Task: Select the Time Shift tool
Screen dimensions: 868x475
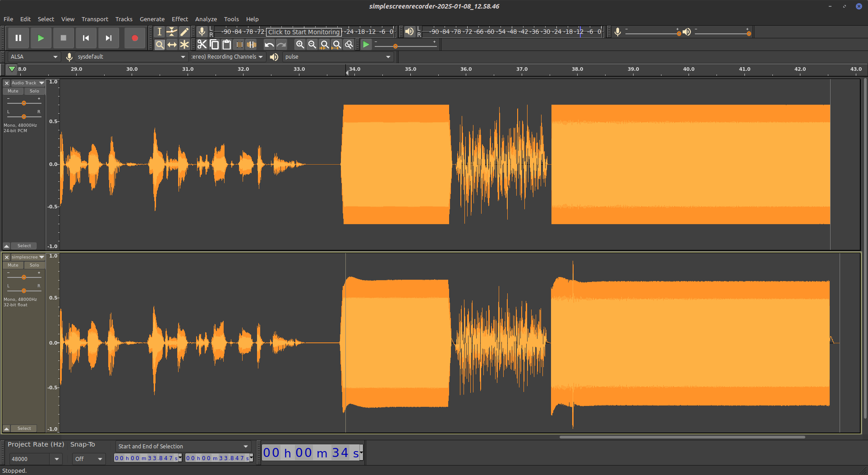Action: [x=172, y=44]
